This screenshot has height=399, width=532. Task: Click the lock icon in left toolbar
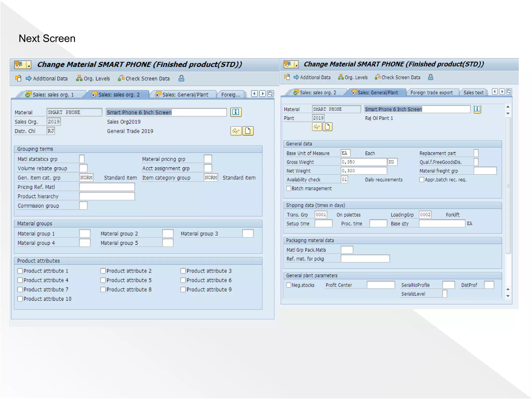tap(181, 78)
